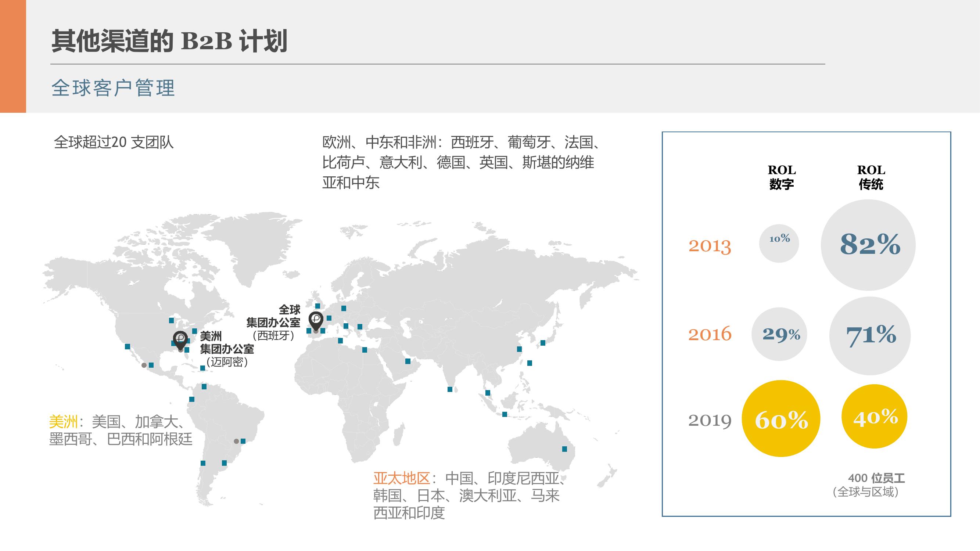Click the gray dot marker in Mexico
980x551 pixels.
point(144,365)
